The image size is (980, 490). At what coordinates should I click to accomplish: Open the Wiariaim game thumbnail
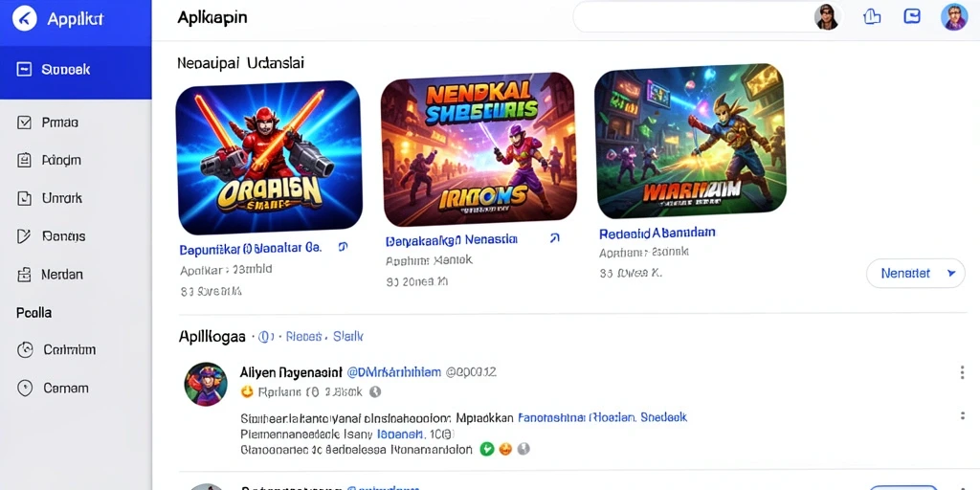pyautogui.click(x=690, y=141)
